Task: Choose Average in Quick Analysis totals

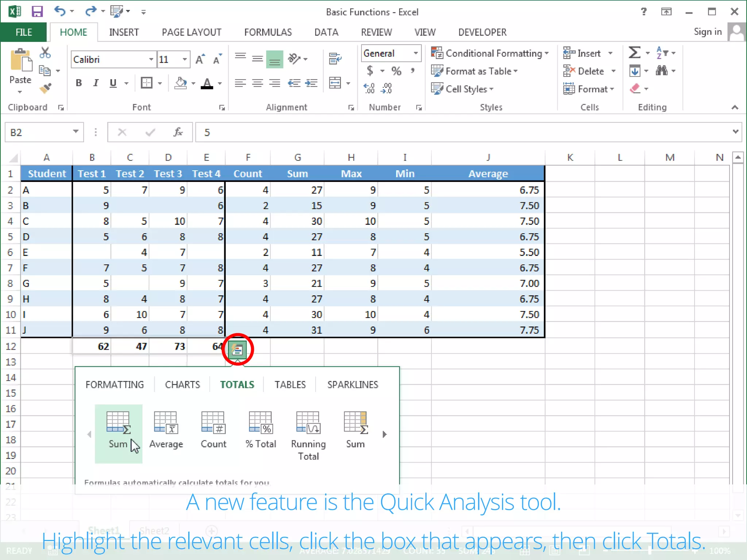Action: tap(166, 430)
